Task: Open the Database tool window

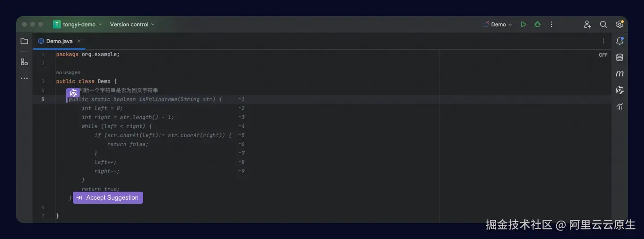Action: [619, 58]
